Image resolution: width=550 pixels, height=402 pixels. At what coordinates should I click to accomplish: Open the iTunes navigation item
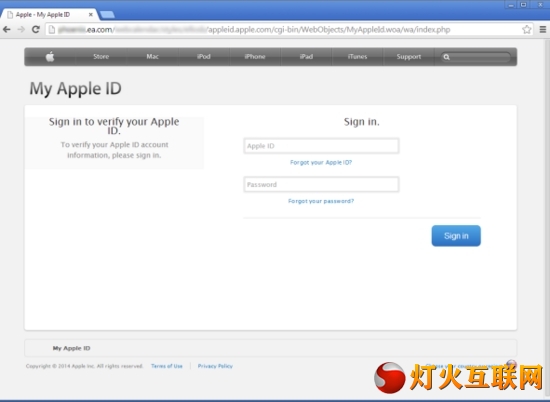[357, 56]
